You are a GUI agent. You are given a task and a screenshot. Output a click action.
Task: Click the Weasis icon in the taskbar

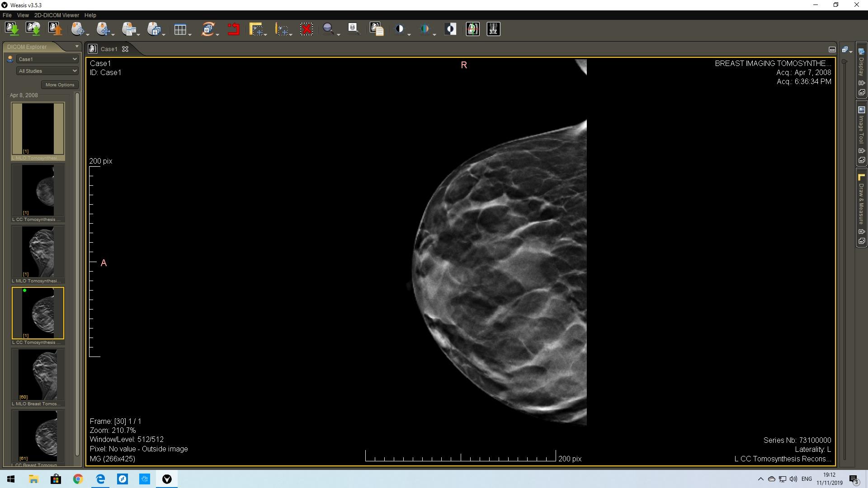pos(167,479)
